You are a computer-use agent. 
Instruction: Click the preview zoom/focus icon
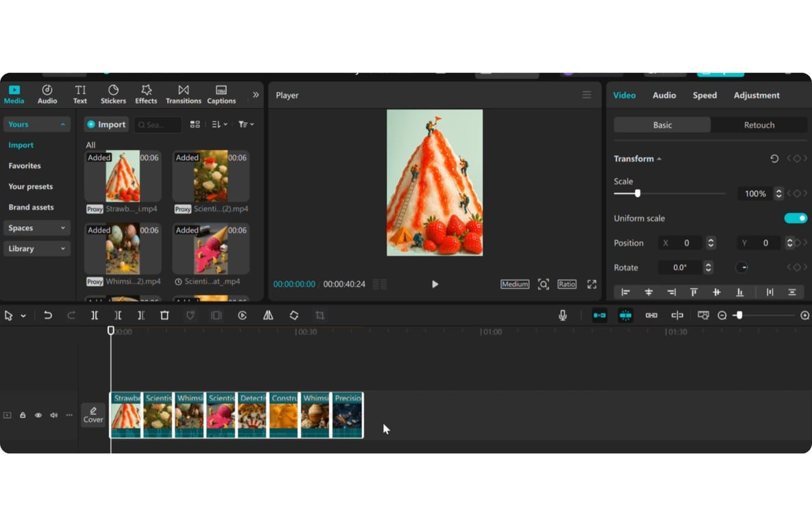543,284
